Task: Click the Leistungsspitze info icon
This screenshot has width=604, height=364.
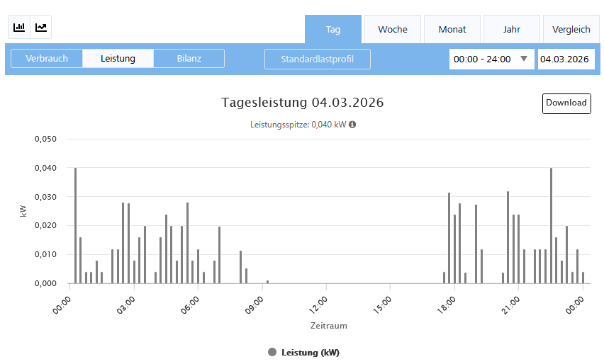Action: point(352,125)
